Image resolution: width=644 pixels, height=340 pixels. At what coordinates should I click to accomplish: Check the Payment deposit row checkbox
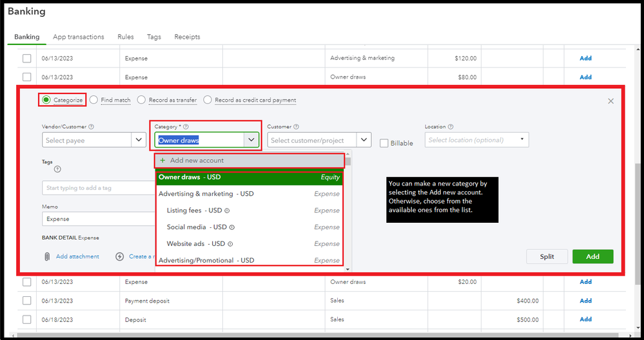[x=26, y=301]
